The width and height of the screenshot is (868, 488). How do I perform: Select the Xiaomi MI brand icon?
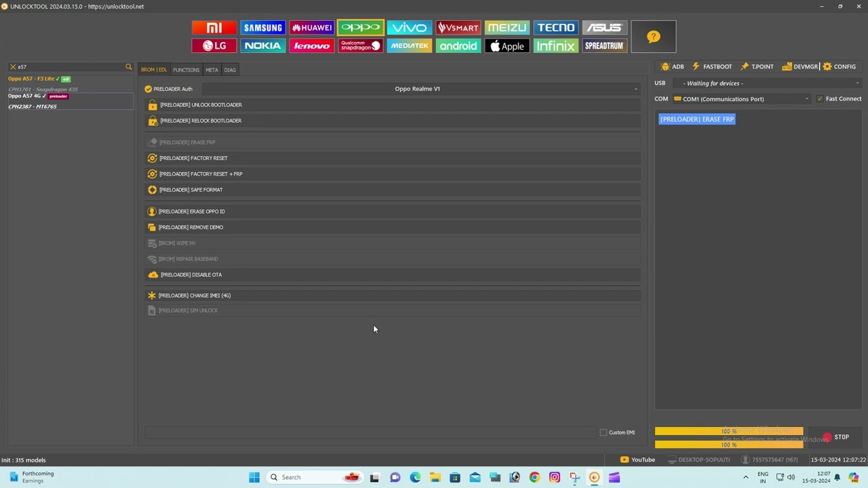[214, 28]
